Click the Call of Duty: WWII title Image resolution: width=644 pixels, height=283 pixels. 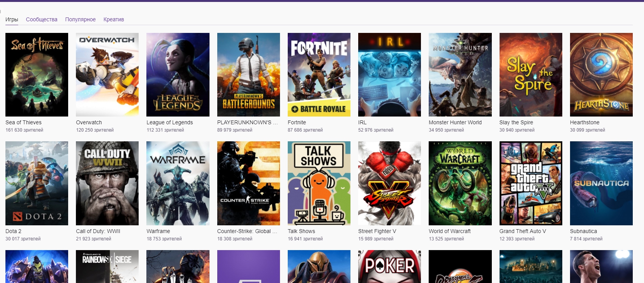click(98, 231)
